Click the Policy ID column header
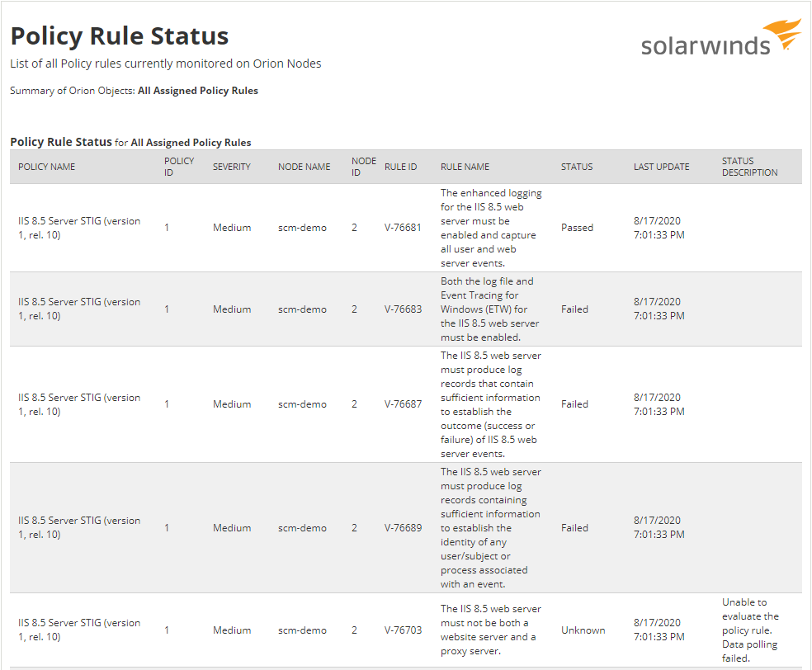The image size is (812, 670). pos(179,167)
